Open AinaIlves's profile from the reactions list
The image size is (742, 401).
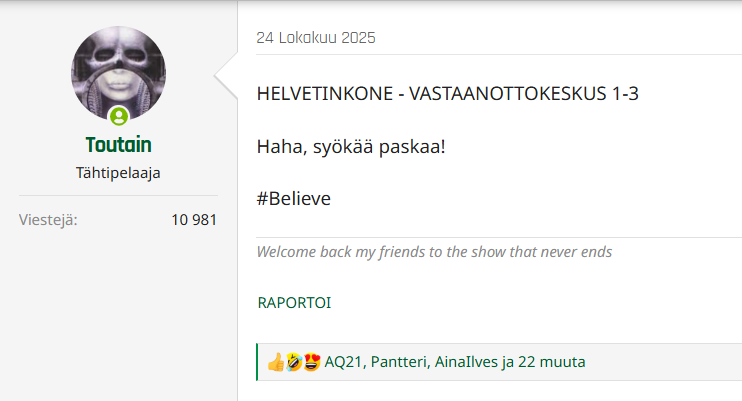point(468,362)
